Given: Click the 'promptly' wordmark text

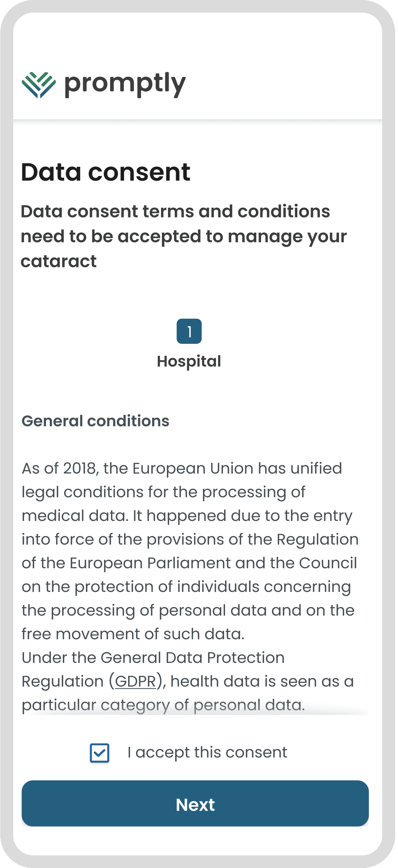Looking at the screenshot, I should [x=125, y=84].
